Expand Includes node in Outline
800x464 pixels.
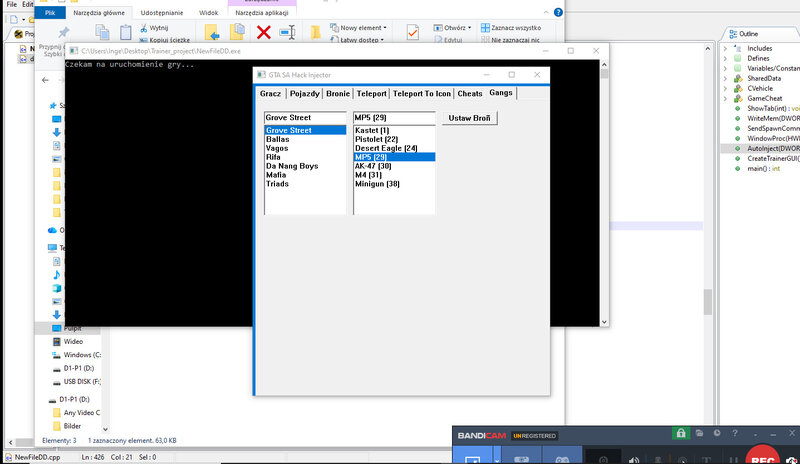726,48
